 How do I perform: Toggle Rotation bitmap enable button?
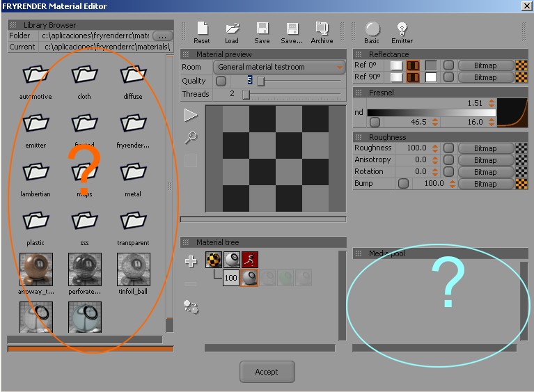tap(448, 172)
